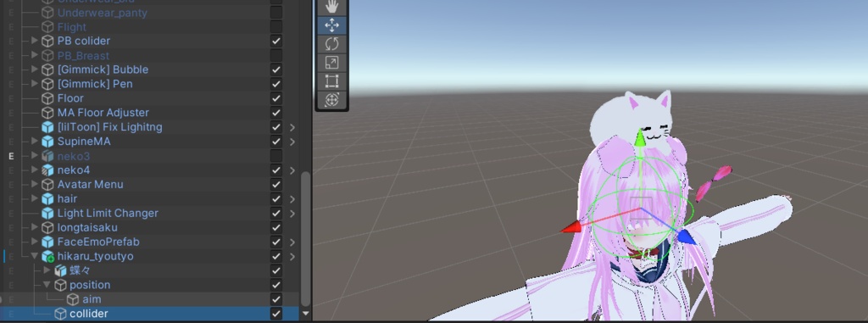Collapse the position tree item

[47, 285]
